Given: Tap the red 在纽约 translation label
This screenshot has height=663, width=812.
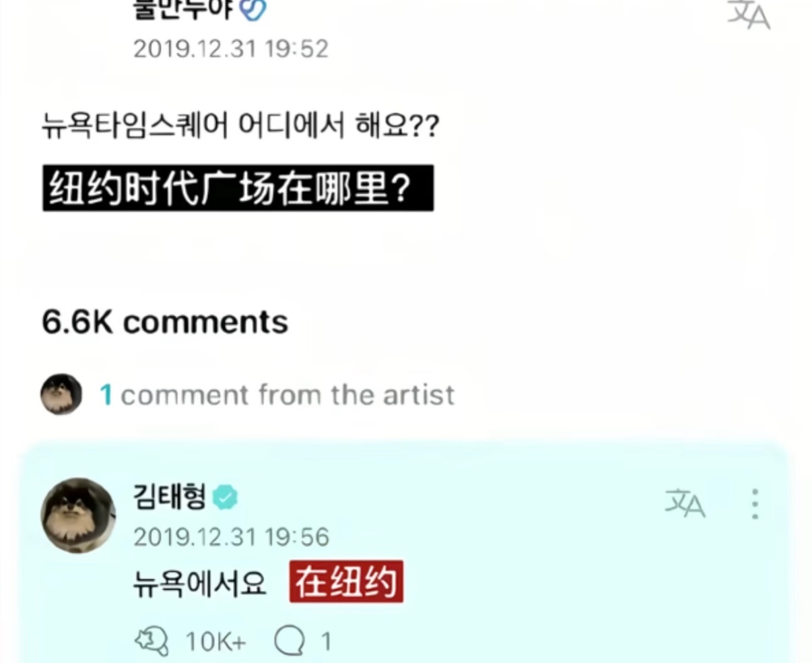Looking at the screenshot, I should [x=347, y=581].
